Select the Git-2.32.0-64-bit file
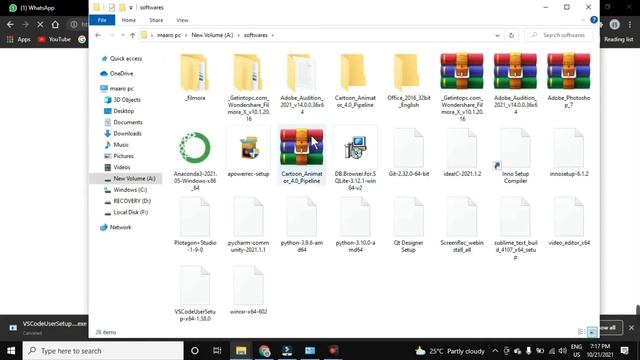This screenshot has height=360, width=640. tap(409, 153)
